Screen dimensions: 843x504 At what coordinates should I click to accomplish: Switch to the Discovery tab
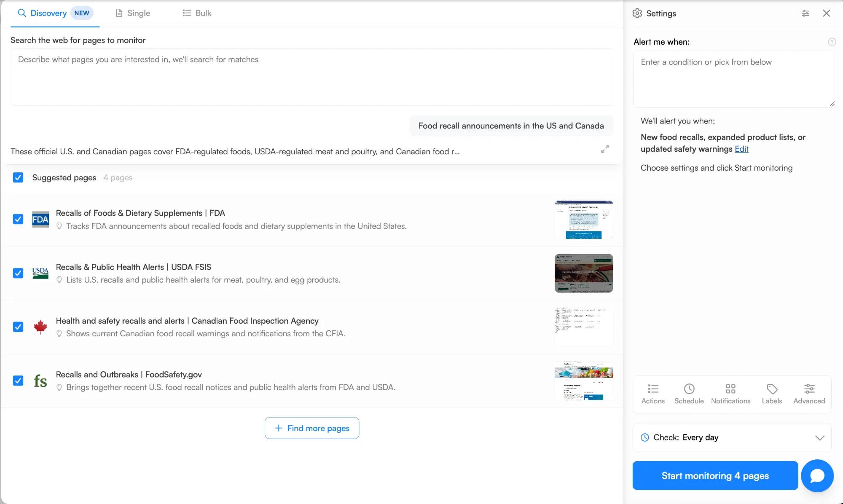(55, 13)
